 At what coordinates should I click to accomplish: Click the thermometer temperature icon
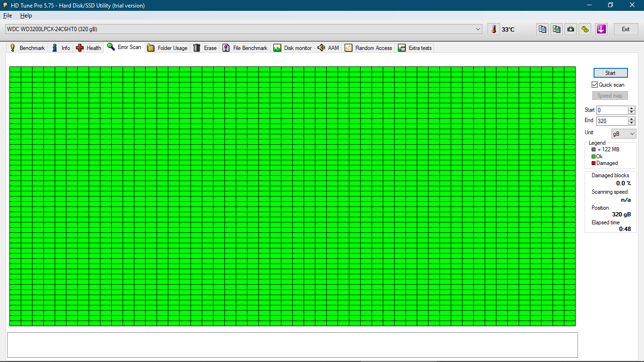coord(494,29)
